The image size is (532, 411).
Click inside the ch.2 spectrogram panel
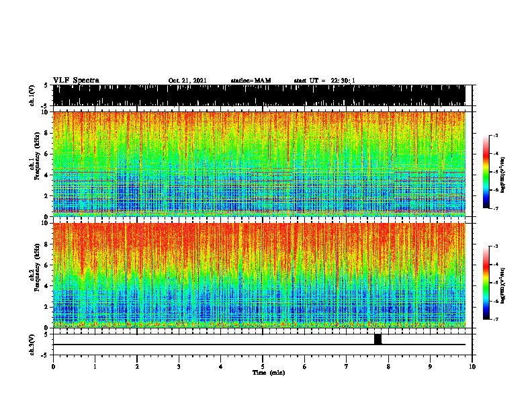pos(259,275)
